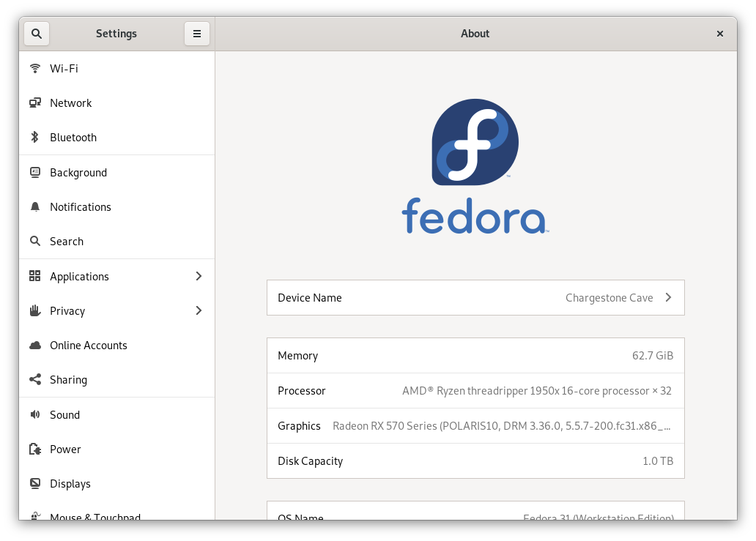The height and width of the screenshot is (541, 756).
Task: Select Network settings panel
Action: click(116, 103)
